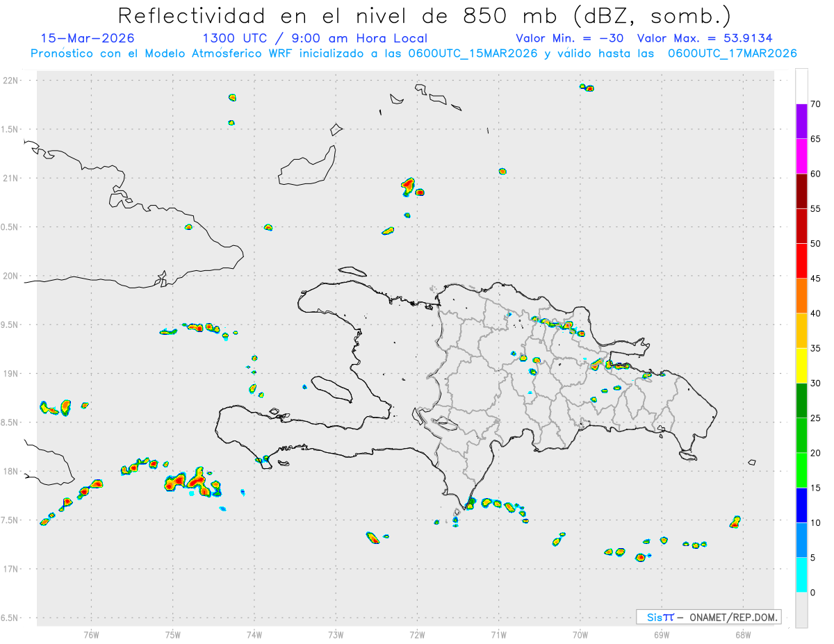Image resolution: width=834 pixels, height=644 pixels.
Task: Click the latitude axis label "21N"
Action: [12, 179]
